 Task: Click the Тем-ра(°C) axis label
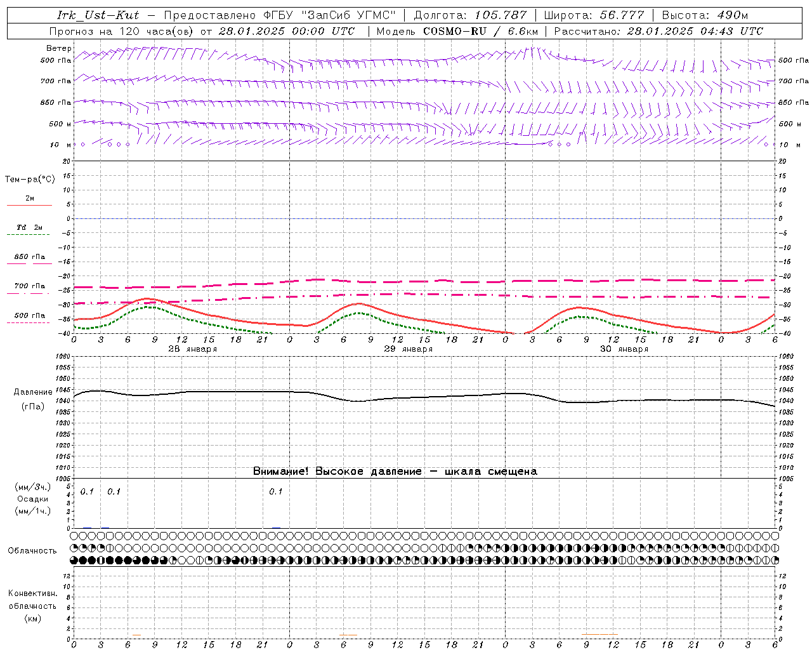(x=30, y=180)
